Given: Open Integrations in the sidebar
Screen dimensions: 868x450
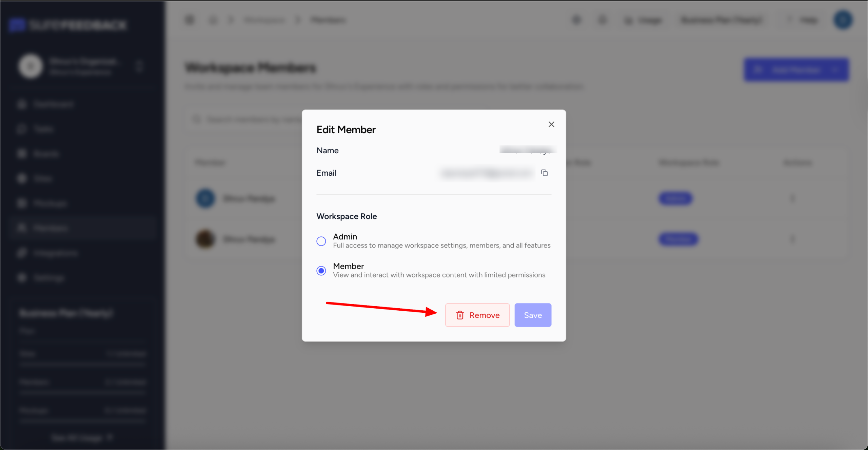Looking at the screenshot, I should point(55,253).
